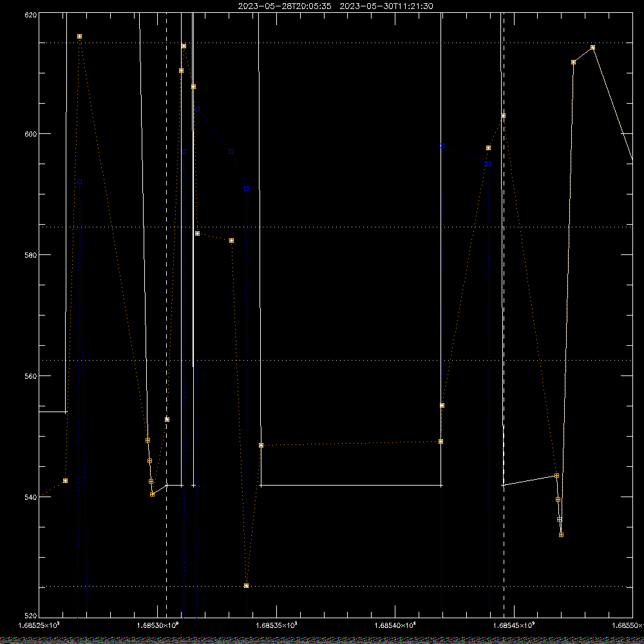Select the y-axis label 620
The width and height of the screenshot is (644, 644).
31,15
